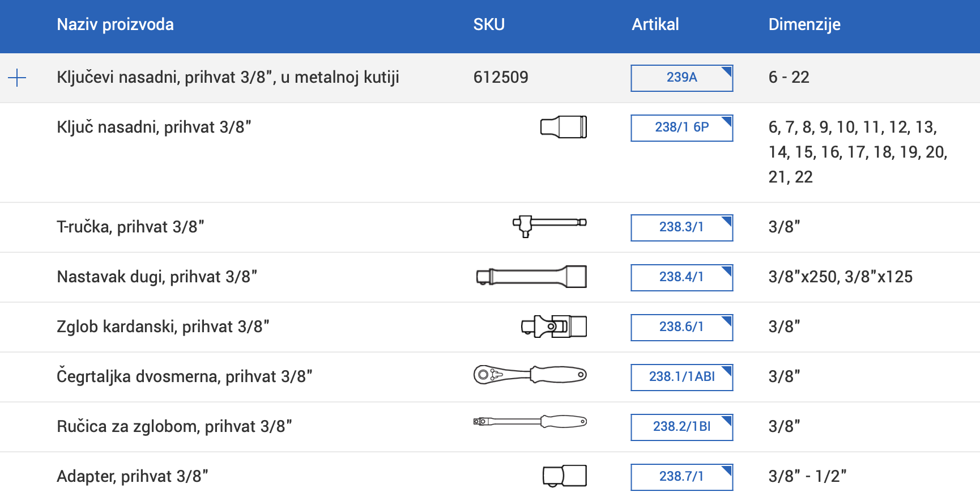Click the reversible ratchet illustration
Screen dimensions: 980x500
[x=530, y=375]
